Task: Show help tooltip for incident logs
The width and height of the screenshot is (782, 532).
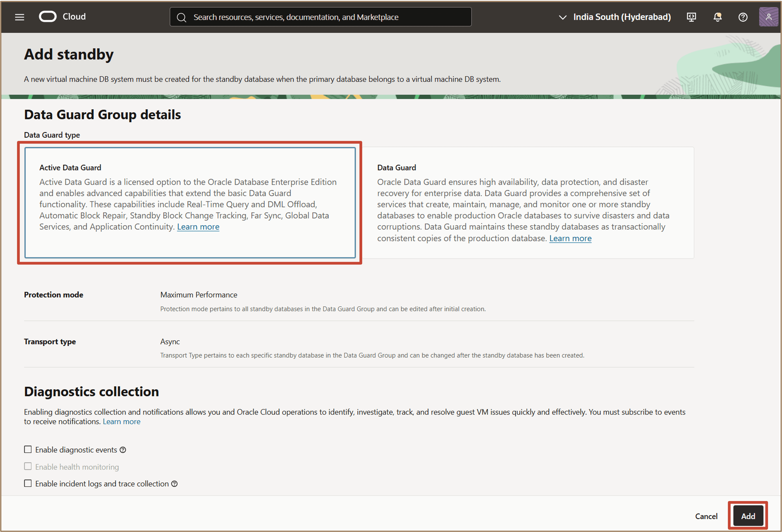Action: click(174, 484)
